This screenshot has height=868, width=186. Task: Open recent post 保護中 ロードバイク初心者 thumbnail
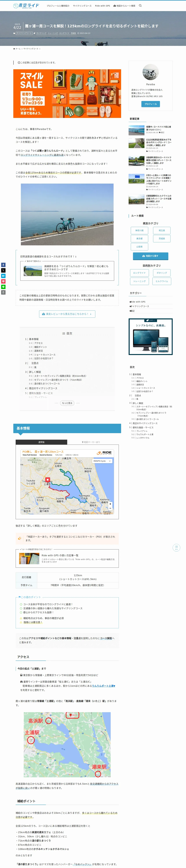[136, 130]
